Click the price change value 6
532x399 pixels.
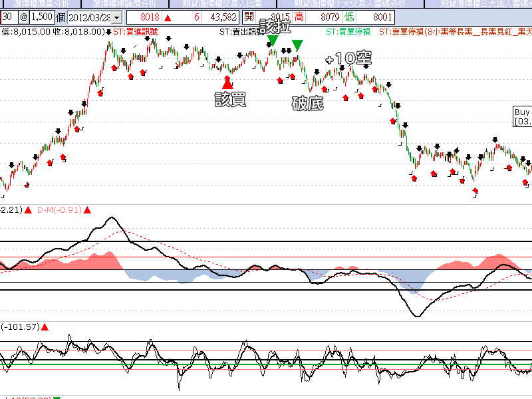point(196,17)
